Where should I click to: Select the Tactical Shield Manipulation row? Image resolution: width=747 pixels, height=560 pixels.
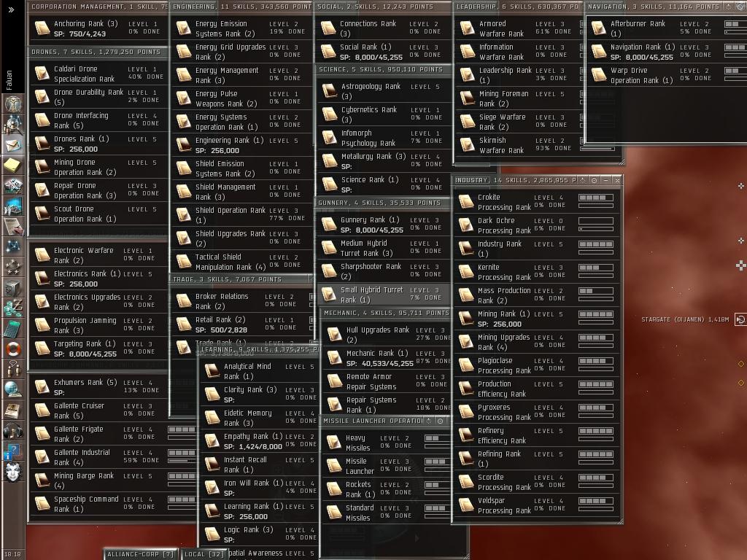click(x=241, y=262)
